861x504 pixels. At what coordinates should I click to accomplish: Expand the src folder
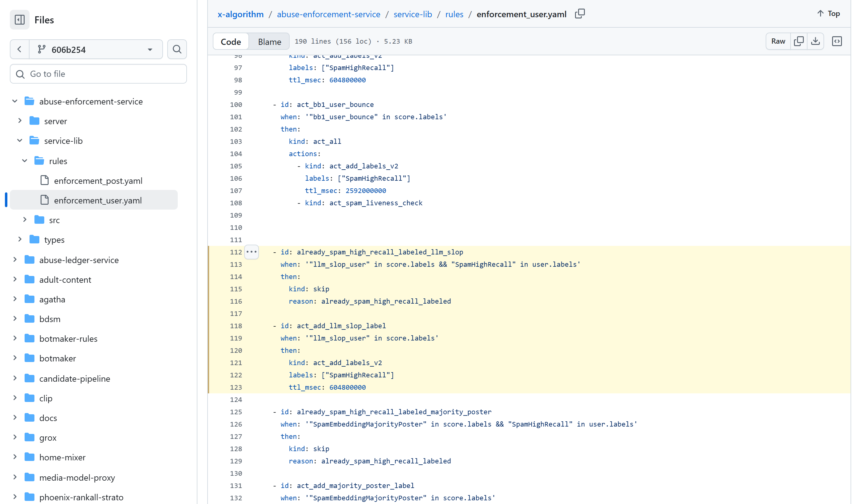(25, 220)
